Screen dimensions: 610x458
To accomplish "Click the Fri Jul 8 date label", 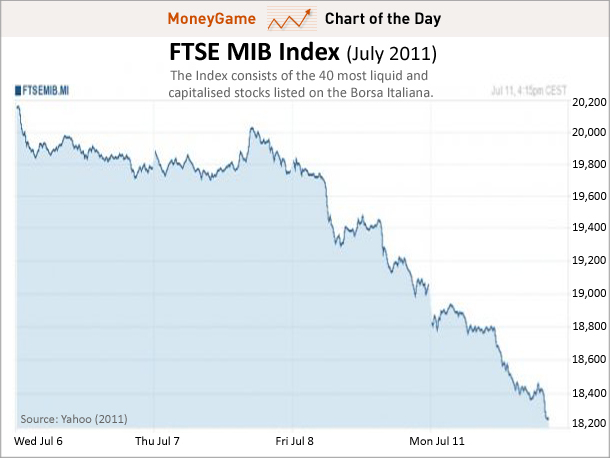I will (x=294, y=440).
